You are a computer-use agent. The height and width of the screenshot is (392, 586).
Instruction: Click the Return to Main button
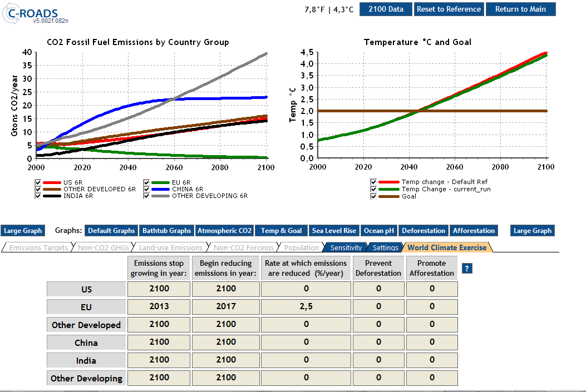coord(520,9)
